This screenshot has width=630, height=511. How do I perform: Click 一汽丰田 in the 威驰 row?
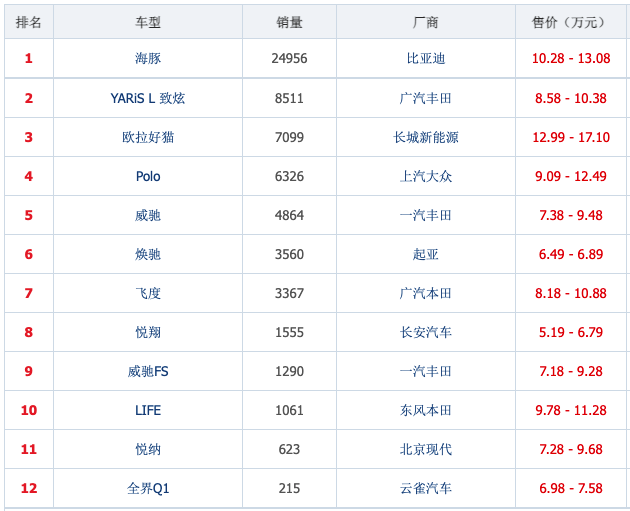coord(426,215)
